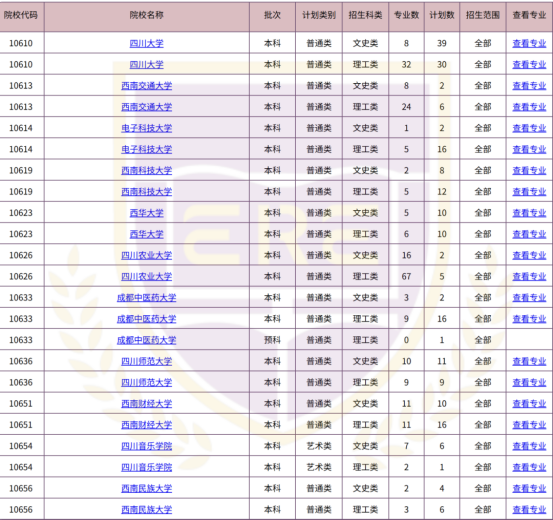This screenshot has width=553, height=520.
Task: Click 四川音乐学院 link in the 理工类 row
Action: pyautogui.click(x=146, y=467)
